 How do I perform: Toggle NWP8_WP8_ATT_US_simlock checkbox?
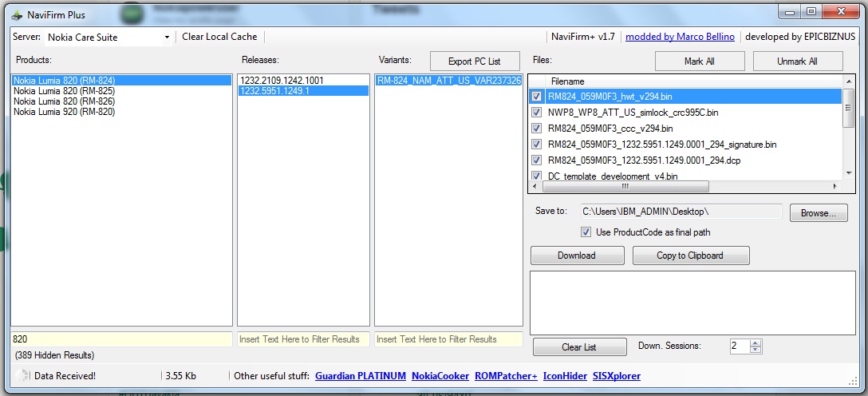click(x=536, y=113)
